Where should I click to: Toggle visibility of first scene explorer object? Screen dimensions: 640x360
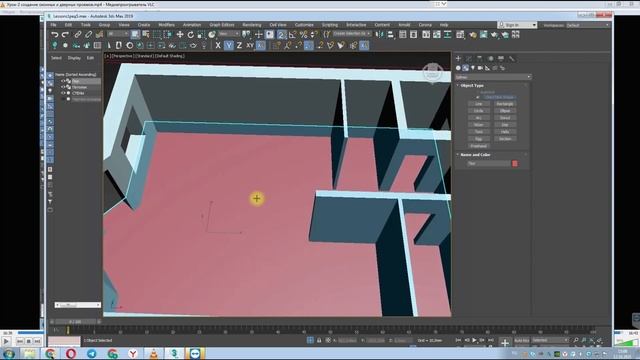pyautogui.click(x=63, y=81)
